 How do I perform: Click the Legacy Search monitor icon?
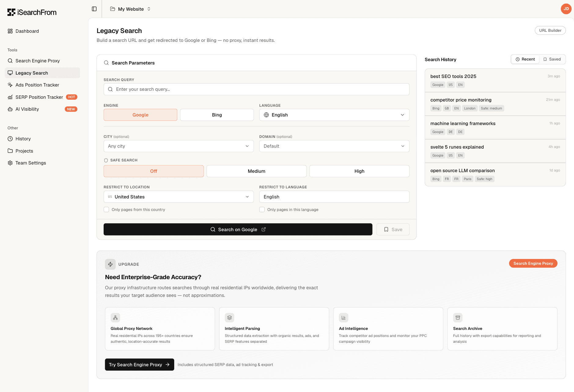(10, 73)
